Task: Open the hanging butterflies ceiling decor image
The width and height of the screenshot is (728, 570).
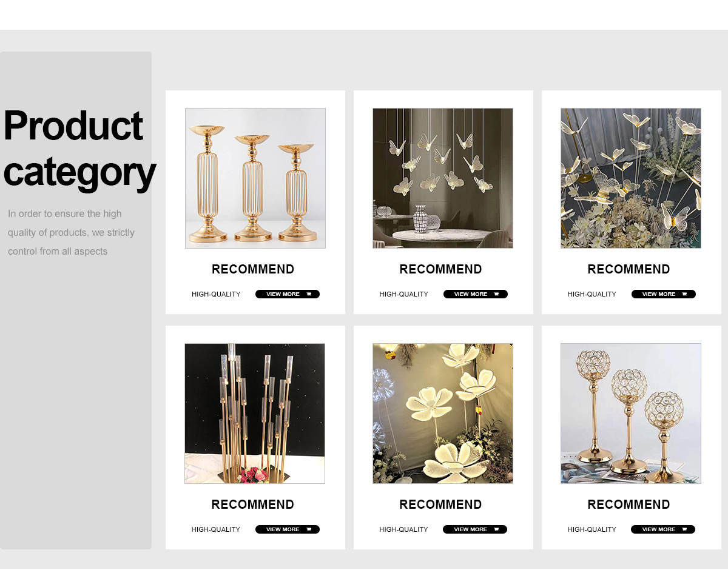Action: coord(443,178)
